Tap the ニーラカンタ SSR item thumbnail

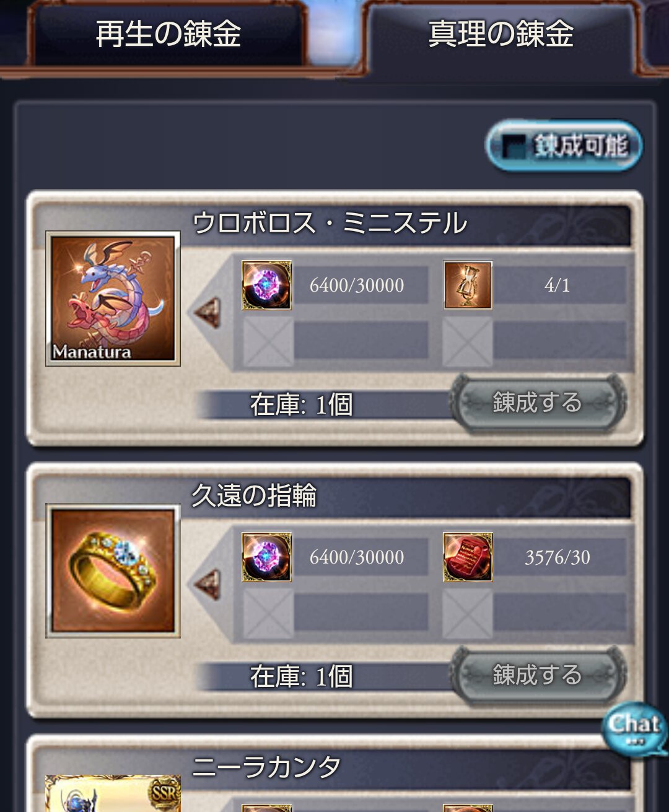click(x=113, y=793)
